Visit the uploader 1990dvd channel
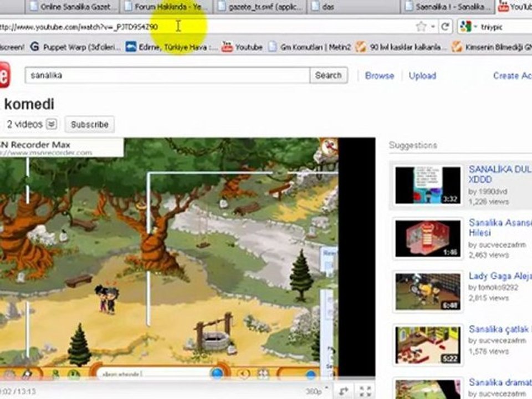The height and width of the screenshot is (399, 532). (492, 191)
